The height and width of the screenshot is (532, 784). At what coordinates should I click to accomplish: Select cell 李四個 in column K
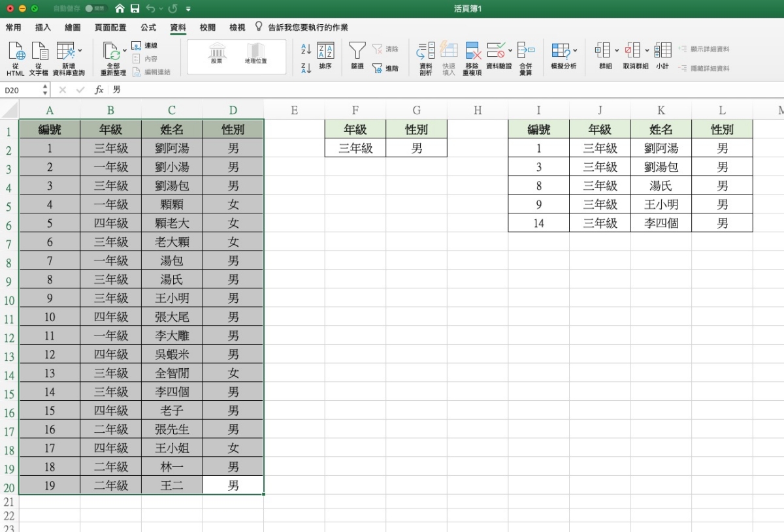coord(661,223)
